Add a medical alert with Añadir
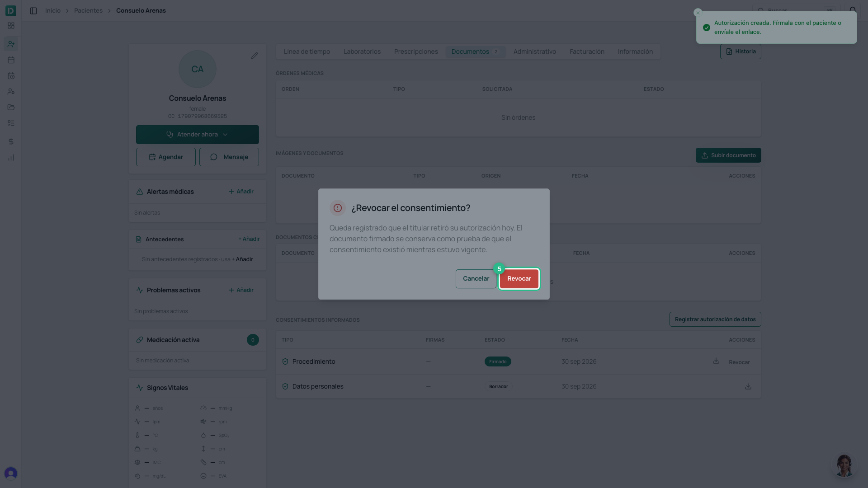Screen dimensions: 868x488 [x=241, y=192]
